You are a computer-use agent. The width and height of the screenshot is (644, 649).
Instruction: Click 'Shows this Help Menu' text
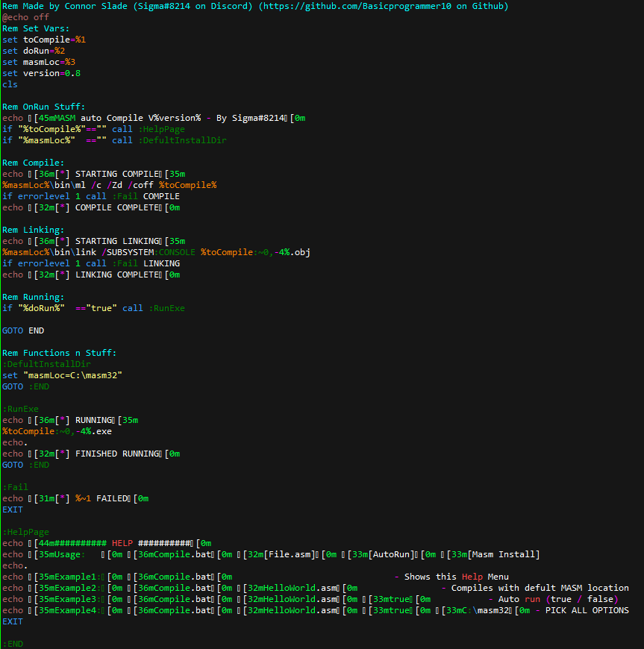pyautogui.click(x=457, y=576)
